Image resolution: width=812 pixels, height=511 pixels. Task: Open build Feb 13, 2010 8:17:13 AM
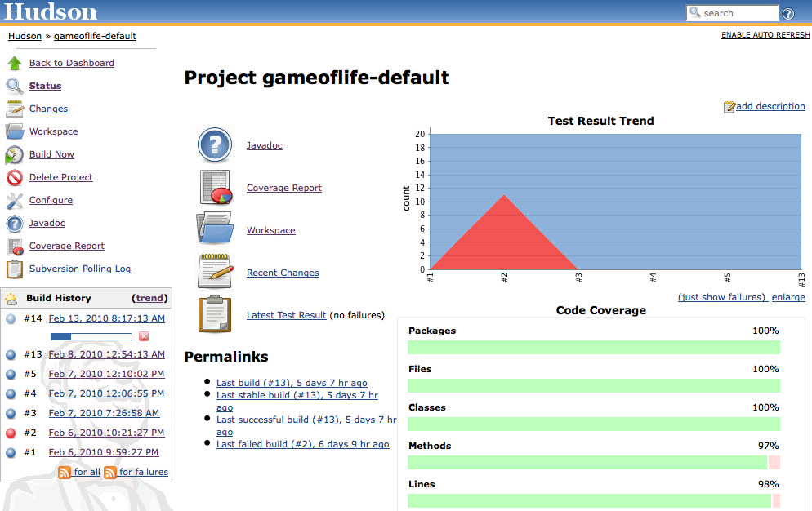tap(107, 318)
